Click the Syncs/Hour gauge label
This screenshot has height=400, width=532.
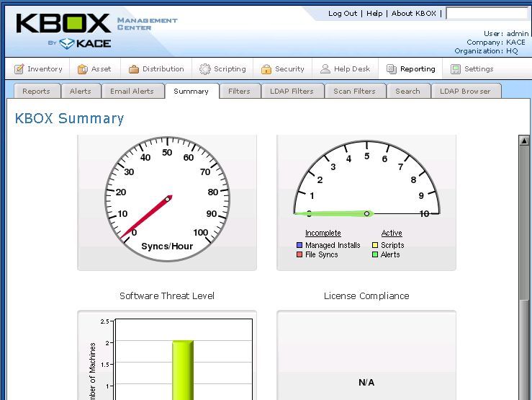coord(167,246)
